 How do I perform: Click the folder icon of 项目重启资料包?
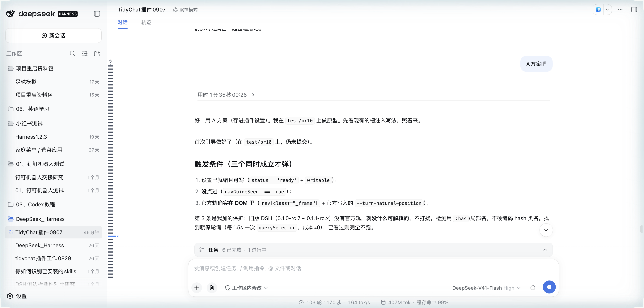[x=11, y=68]
